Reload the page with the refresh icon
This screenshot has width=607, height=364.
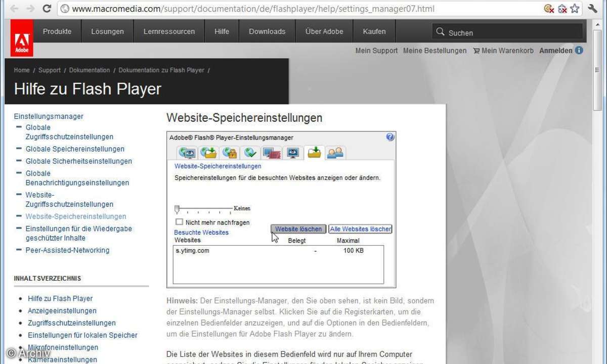pos(47,9)
